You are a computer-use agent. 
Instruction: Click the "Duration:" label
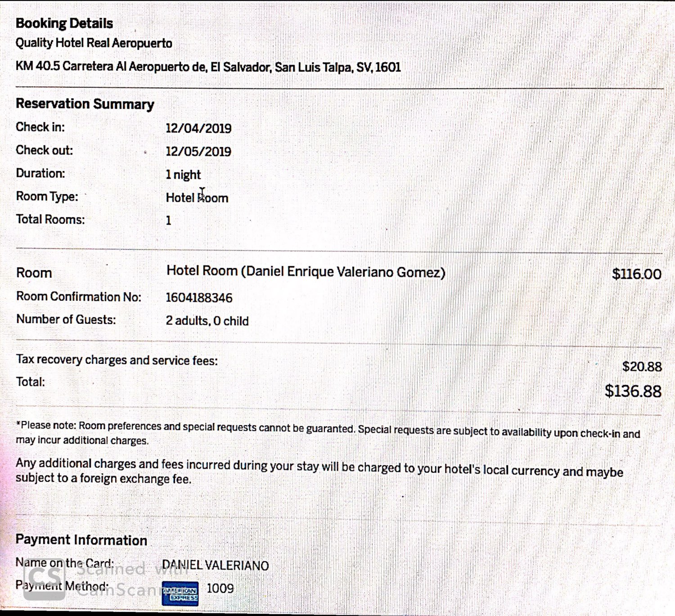[40, 173]
